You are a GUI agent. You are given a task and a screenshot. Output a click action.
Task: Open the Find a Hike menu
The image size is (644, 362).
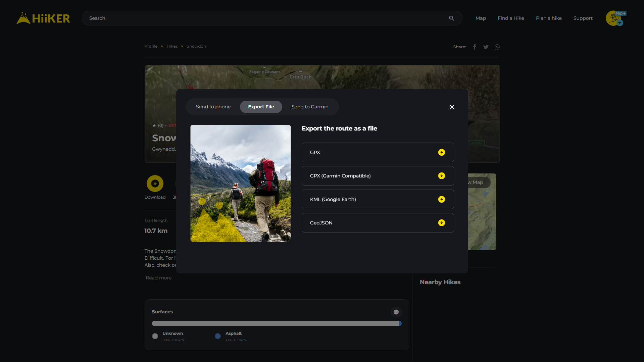click(511, 18)
